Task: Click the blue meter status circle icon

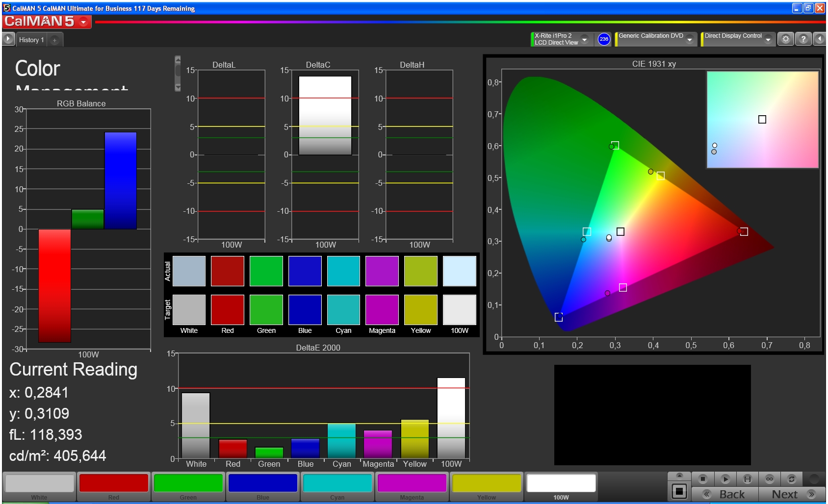Action: [604, 39]
